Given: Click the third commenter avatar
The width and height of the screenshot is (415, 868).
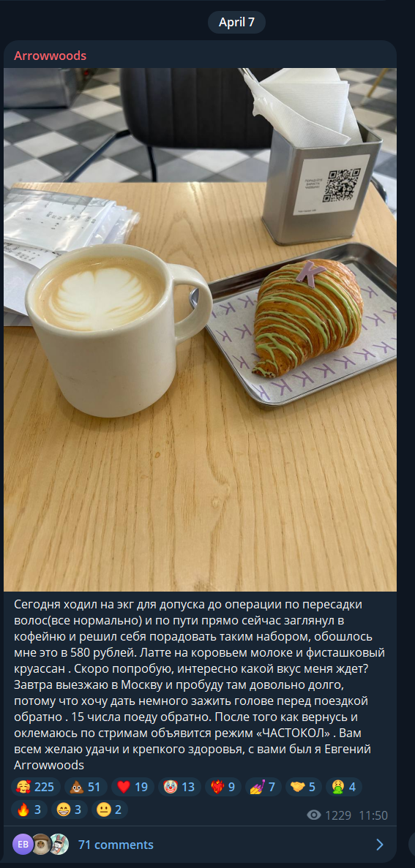Looking at the screenshot, I should 59,844.
